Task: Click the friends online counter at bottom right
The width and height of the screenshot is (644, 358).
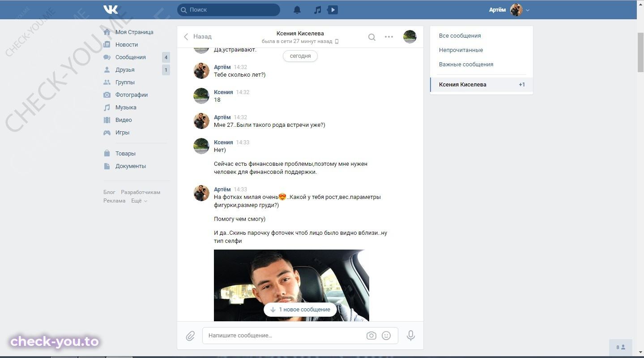Action: tap(621, 347)
